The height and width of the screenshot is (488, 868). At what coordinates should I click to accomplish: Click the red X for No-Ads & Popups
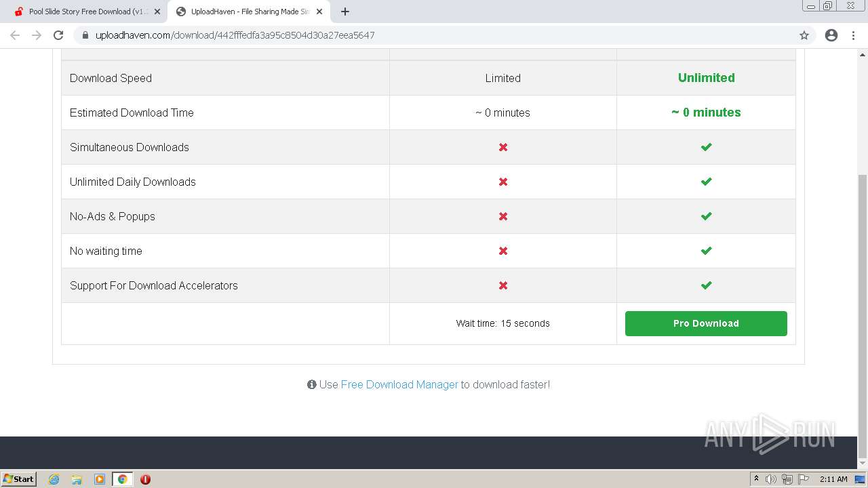click(503, 216)
